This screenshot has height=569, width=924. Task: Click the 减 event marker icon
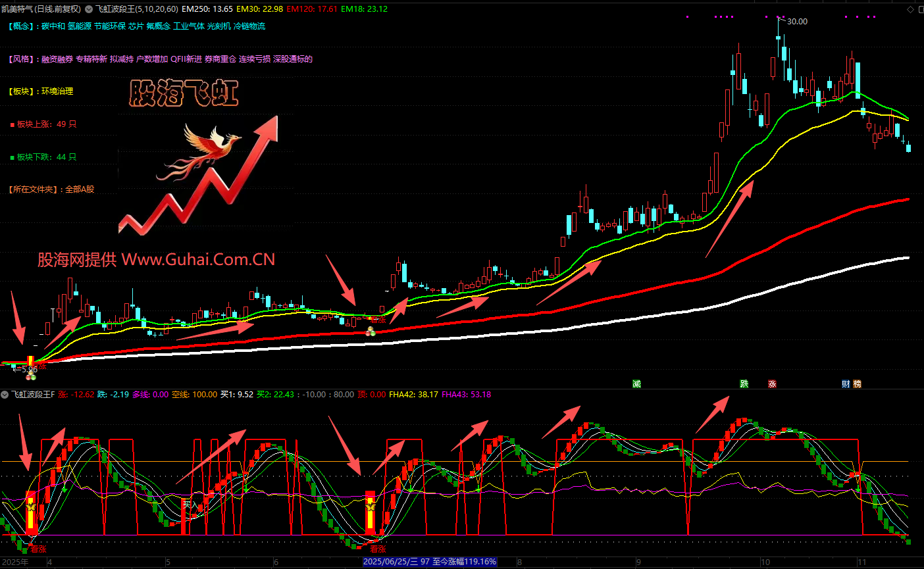pyautogui.click(x=636, y=384)
